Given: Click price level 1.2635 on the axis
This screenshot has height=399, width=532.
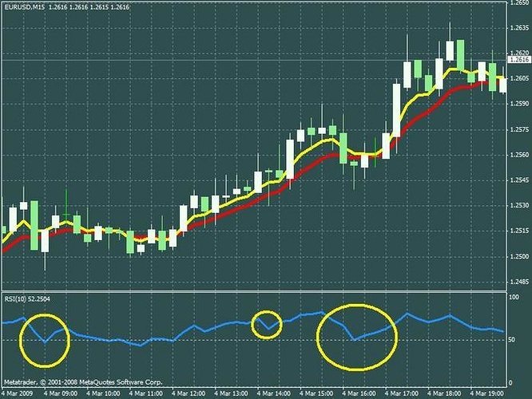Looking at the screenshot, I should pos(519,28).
